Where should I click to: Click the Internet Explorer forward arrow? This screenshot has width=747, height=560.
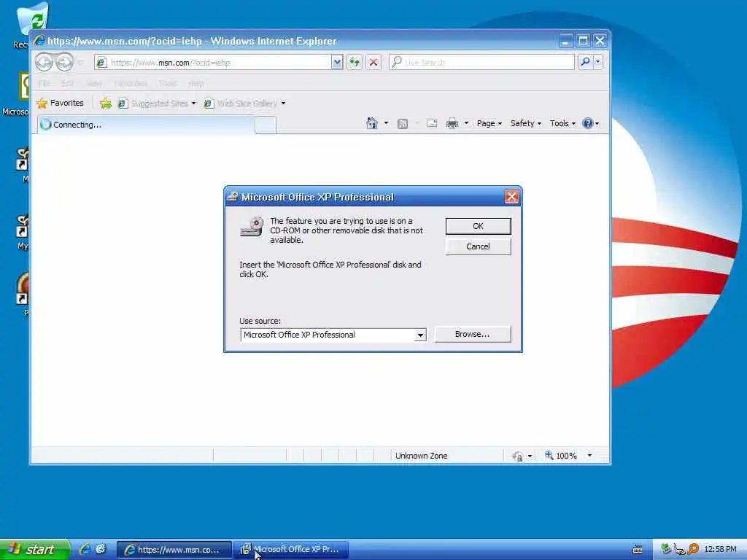[x=64, y=62]
